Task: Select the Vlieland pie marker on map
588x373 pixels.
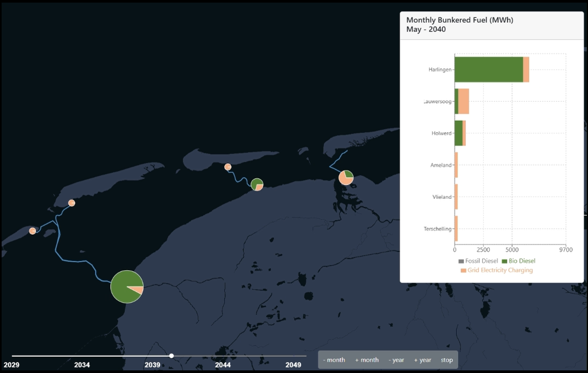Action: click(x=33, y=231)
